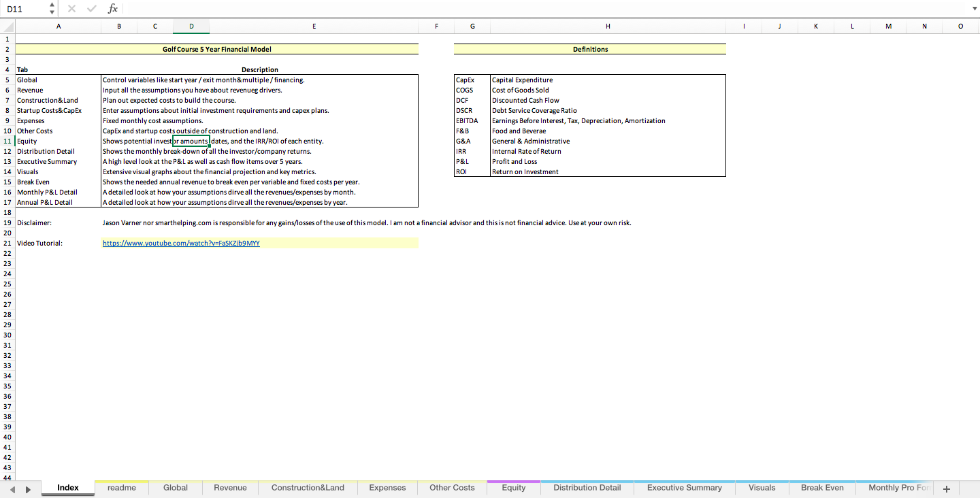Click the Insert Function (fx) icon
This screenshot has height=498, width=980.
pos(112,8)
